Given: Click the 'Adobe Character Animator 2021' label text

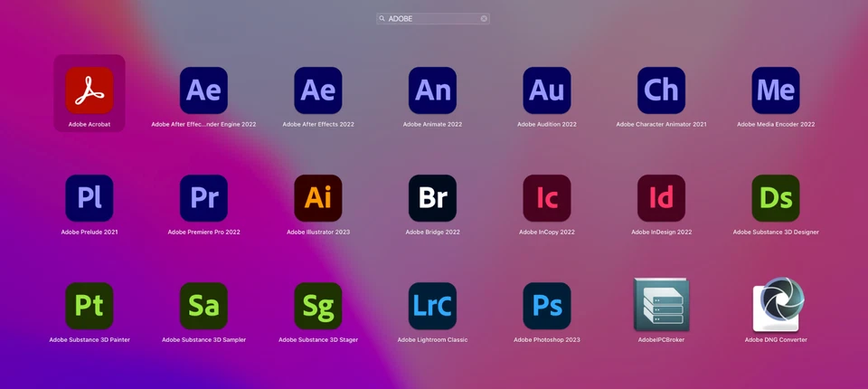Looking at the screenshot, I should (662, 125).
